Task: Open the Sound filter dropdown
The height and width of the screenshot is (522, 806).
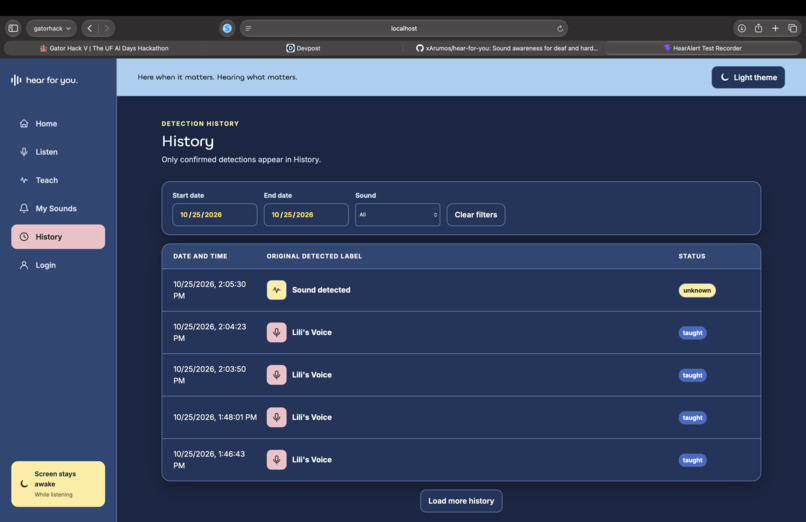Action: (x=397, y=214)
